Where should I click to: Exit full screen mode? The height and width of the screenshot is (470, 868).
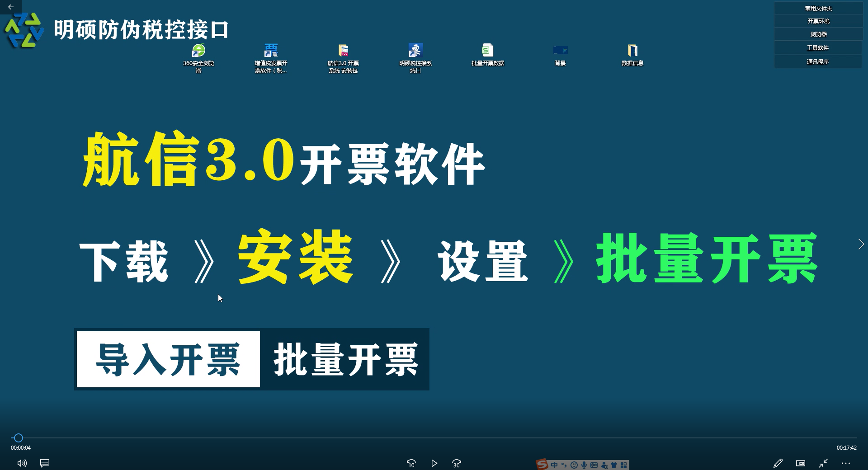[x=823, y=463]
